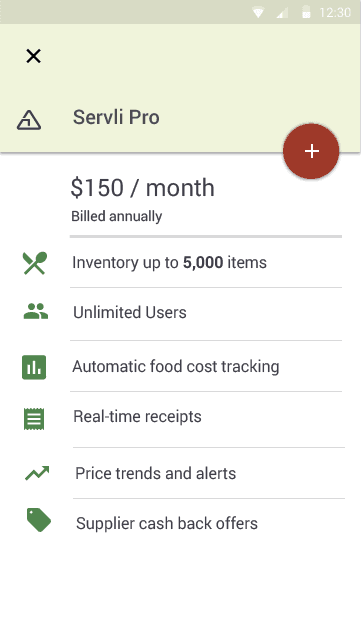Image resolution: width=361 pixels, height=640 pixels.
Task: Click the Servli Pro logo icon
Action: [29, 120]
